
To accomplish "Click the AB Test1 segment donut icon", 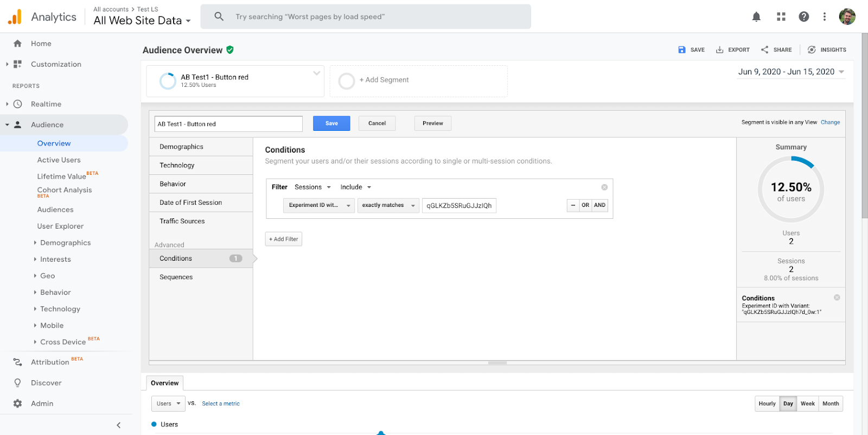I will (168, 81).
